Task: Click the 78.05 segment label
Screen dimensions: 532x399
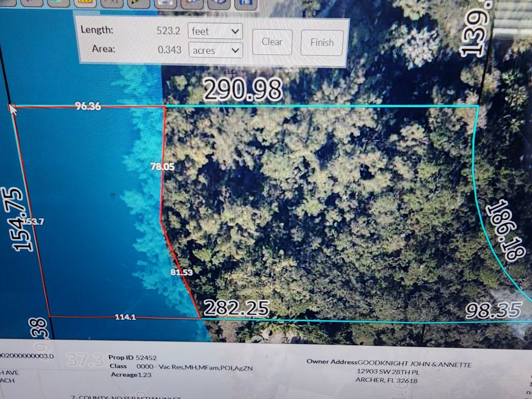Action: tap(162, 166)
